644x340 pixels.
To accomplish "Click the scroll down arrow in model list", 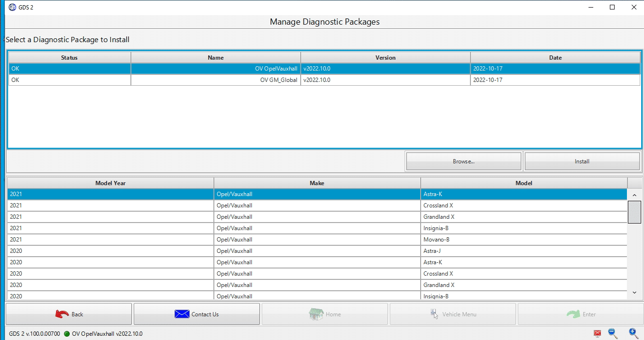I will pos(635,293).
